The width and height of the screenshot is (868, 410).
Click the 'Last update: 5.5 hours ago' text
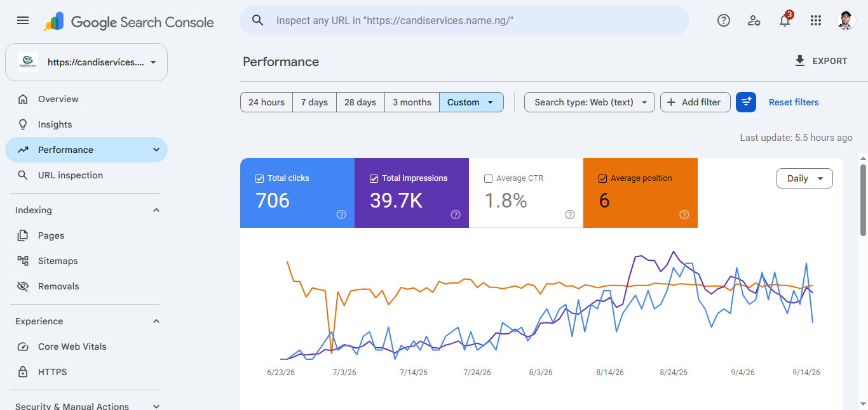coord(796,138)
